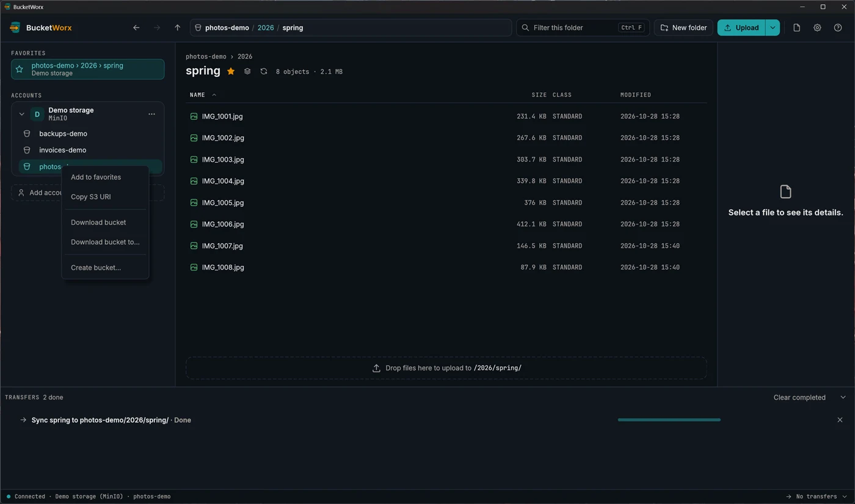
Task: Click the New folder button
Action: point(683,27)
